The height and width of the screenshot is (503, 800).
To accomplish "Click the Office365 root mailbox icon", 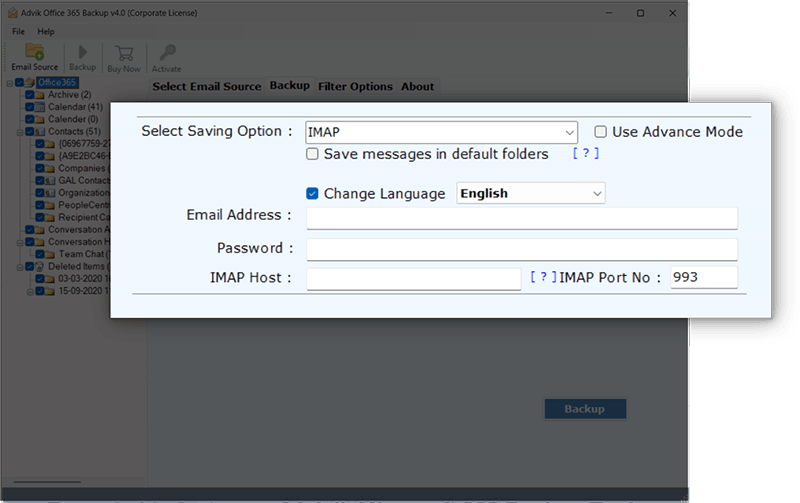I will [30, 82].
